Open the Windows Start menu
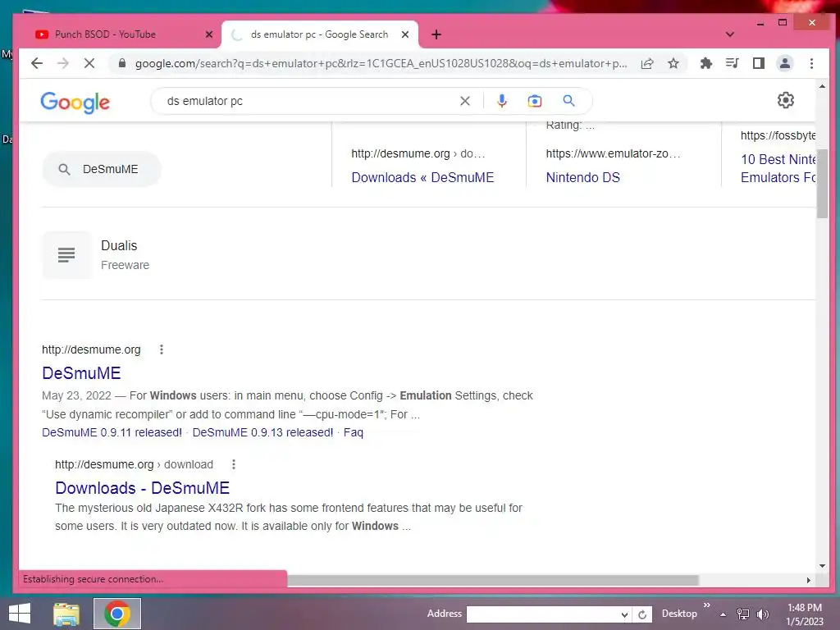 20,614
